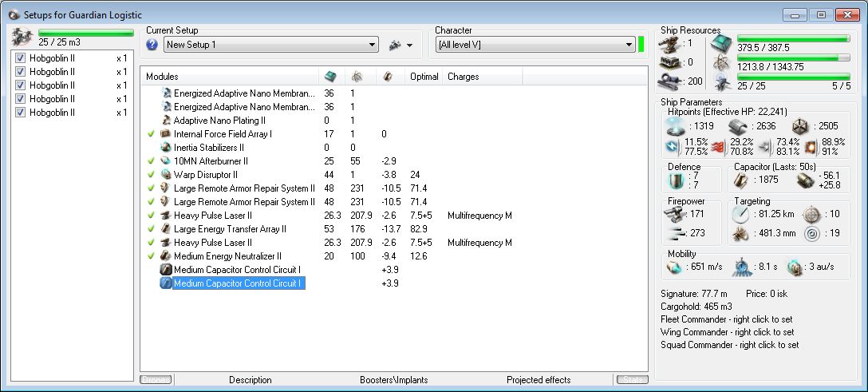Viewport: 868px width, 392px height.
Task: Click the thermal resistance icon
Action: pyautogui.click(x=718, y=147)
